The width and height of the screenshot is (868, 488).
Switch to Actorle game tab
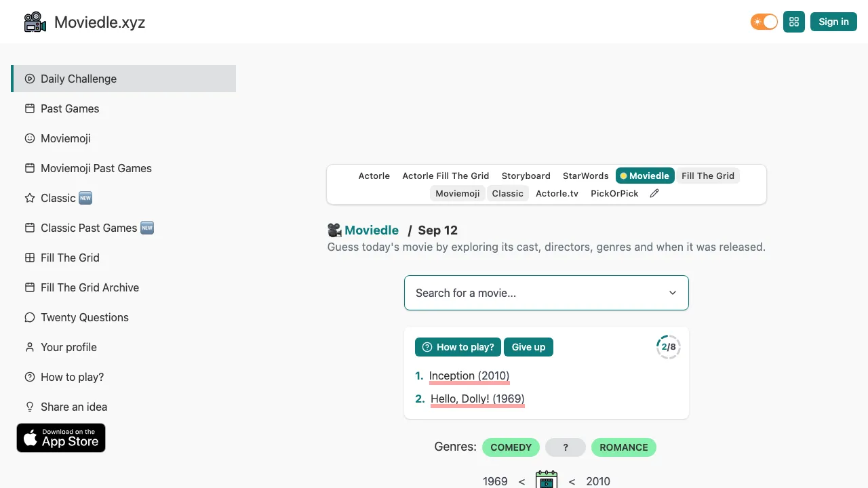tap(374, 176)
